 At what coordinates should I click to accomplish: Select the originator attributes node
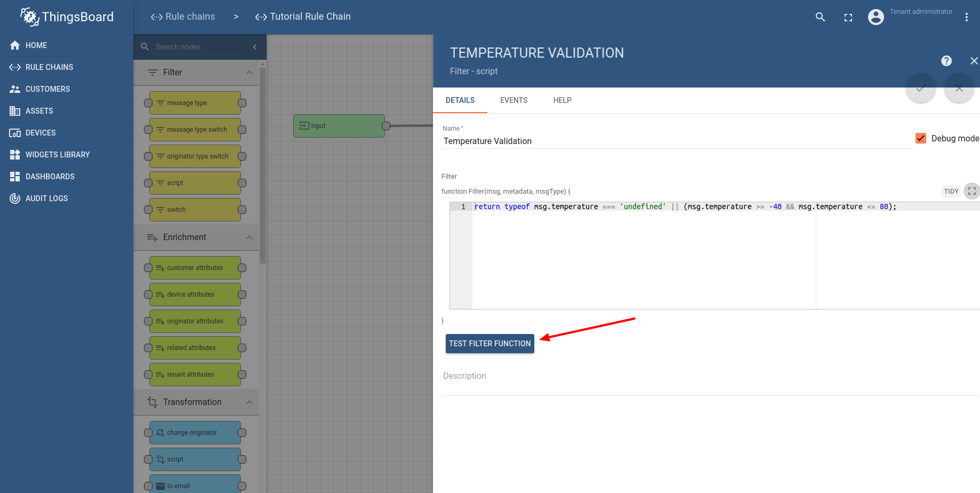[195, 321]
